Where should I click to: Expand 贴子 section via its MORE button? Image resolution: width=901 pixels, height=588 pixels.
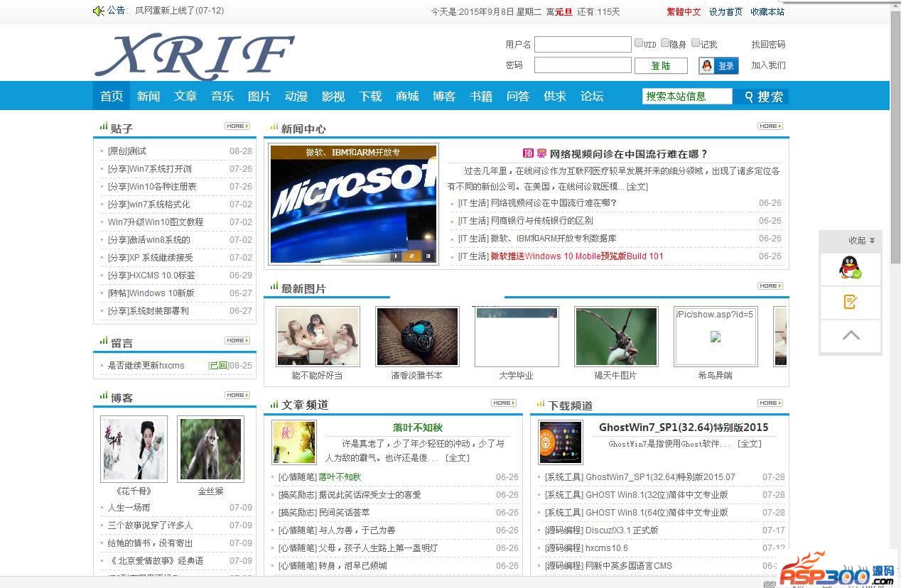tap(237, 126)
